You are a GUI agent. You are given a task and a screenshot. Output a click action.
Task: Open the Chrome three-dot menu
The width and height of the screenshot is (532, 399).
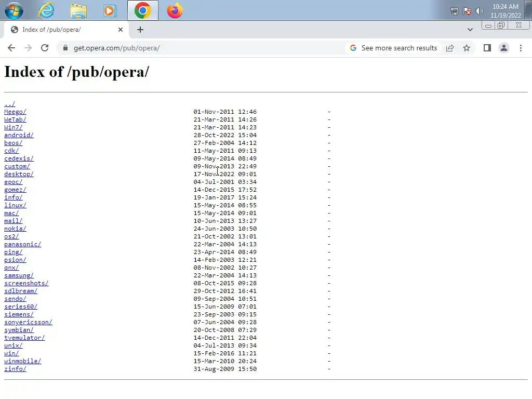point(521,48)
